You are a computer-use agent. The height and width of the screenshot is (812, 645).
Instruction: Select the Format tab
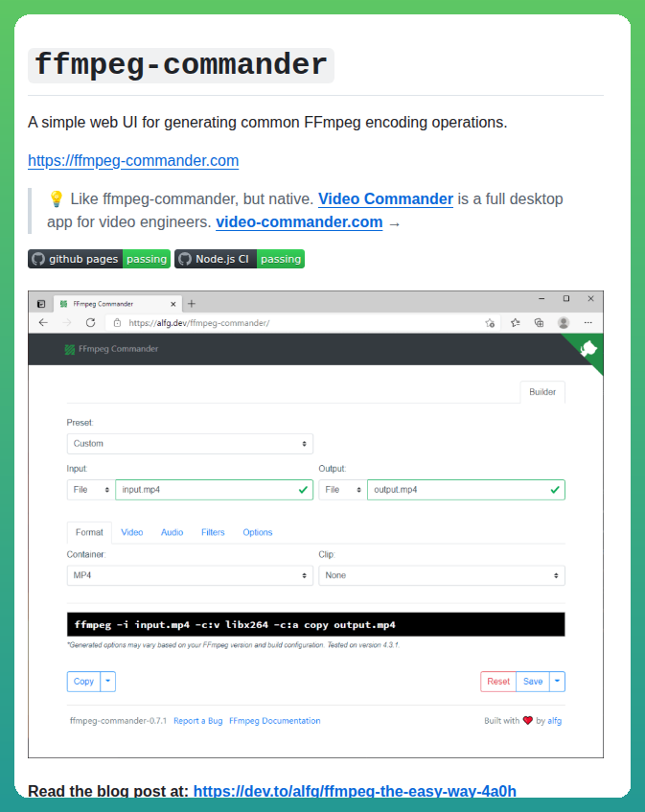89,532
